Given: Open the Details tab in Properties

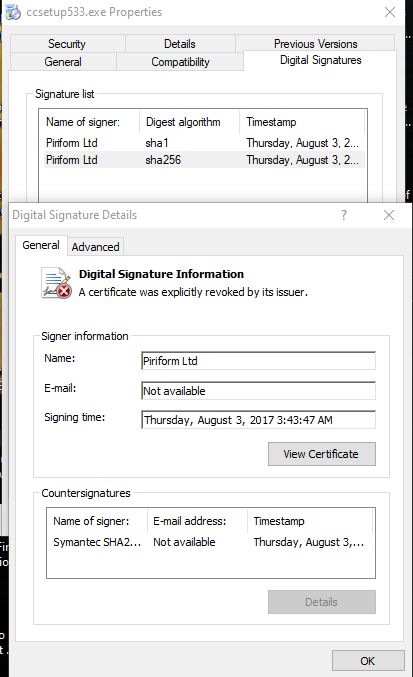Looking at the screenshot, I should 180,44.
